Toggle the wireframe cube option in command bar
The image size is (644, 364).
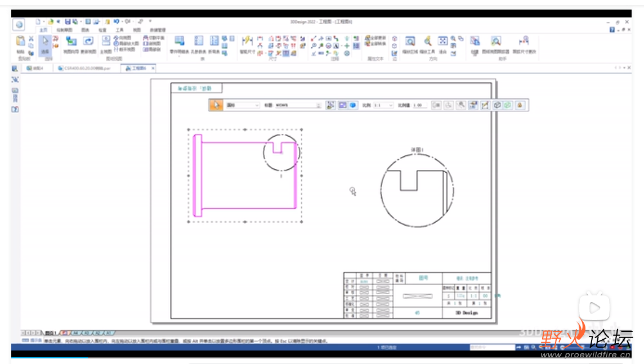498,105
